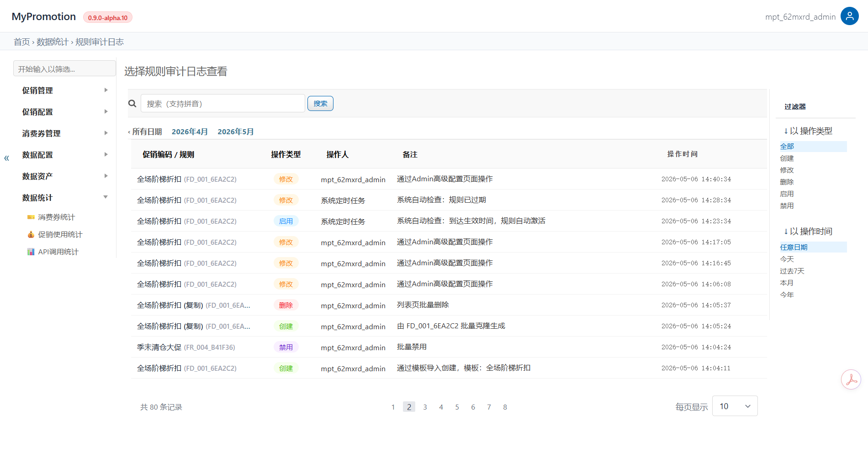Go to page 6 of results
868x463 pixels.
473,407
